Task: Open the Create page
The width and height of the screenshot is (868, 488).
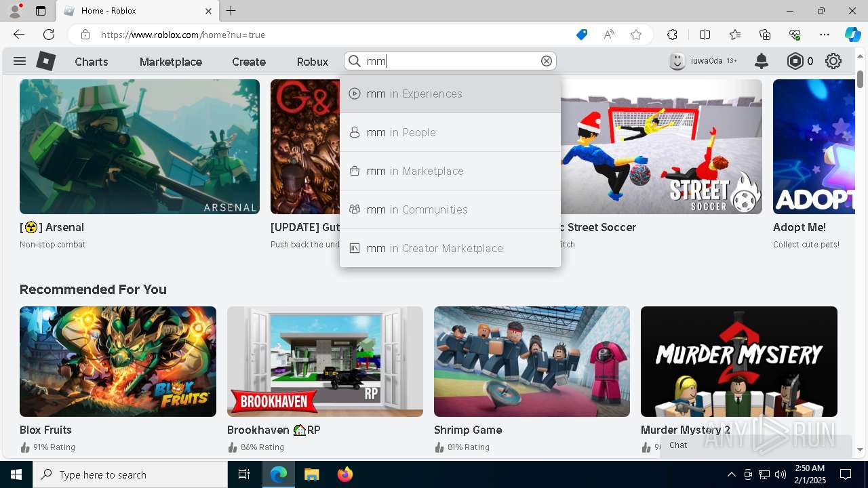Action: click(x=249, y=62)
